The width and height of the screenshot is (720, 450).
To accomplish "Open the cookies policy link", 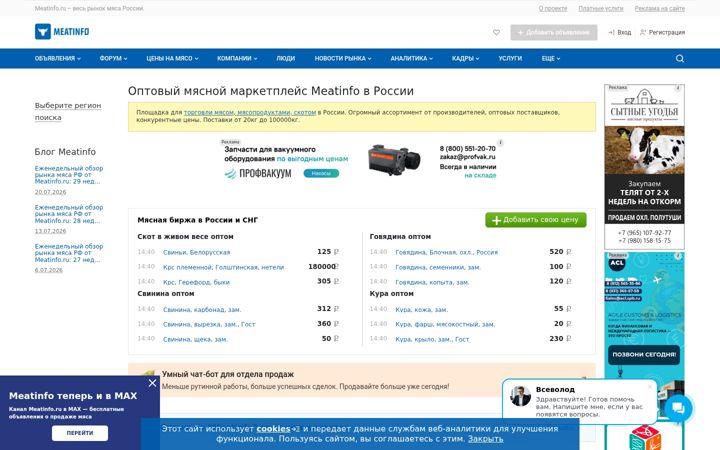I will [x=273, y=428].
